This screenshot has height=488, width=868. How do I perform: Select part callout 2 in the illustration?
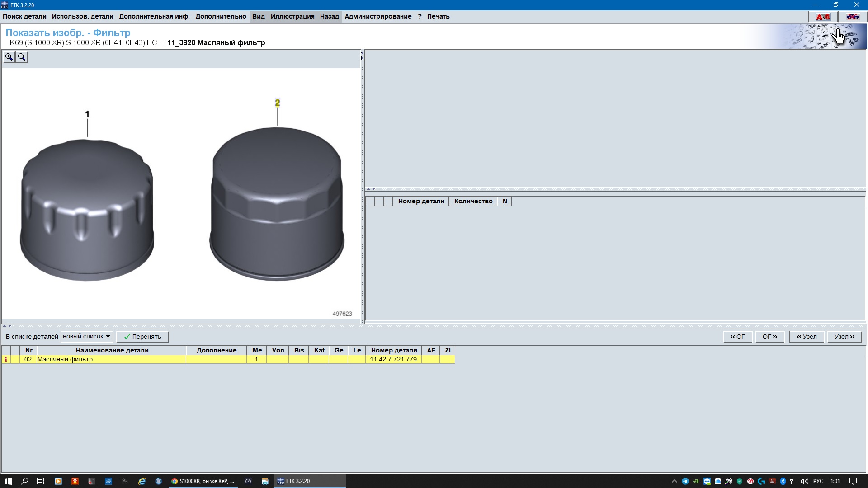[x=277, y=103]
